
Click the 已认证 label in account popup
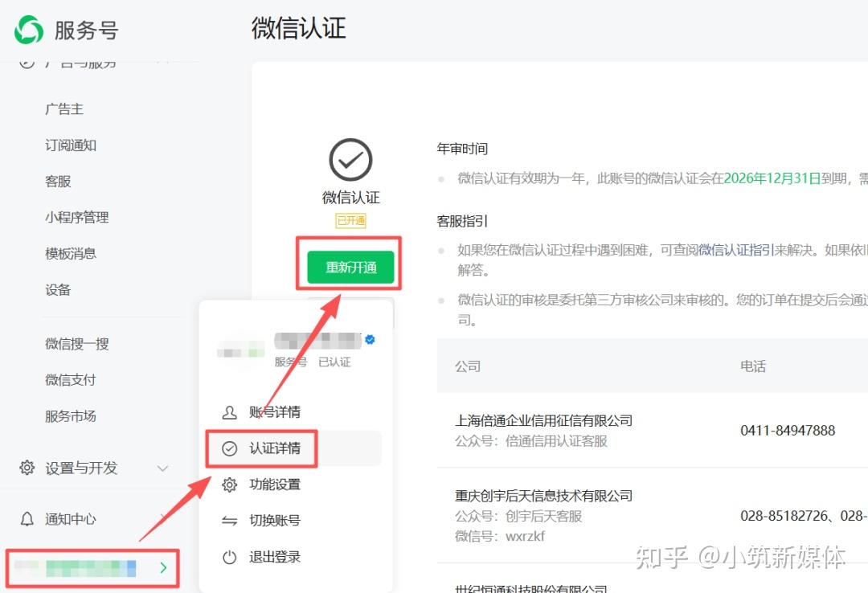coord(334,362)
